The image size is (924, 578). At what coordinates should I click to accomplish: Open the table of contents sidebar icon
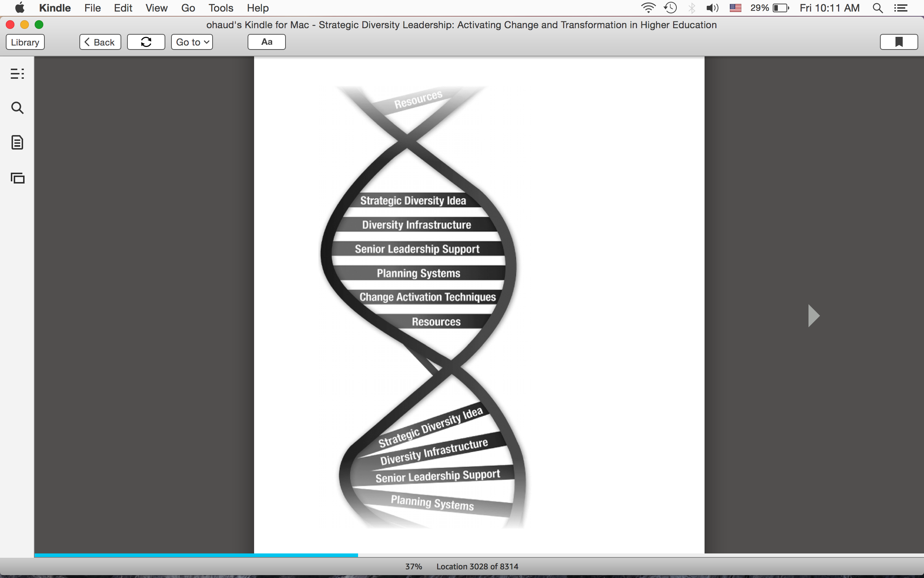click(17, 73)
